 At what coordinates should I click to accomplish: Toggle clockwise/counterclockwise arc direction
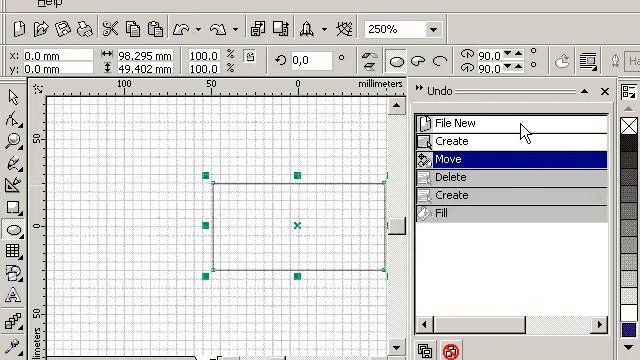point(562,61)
